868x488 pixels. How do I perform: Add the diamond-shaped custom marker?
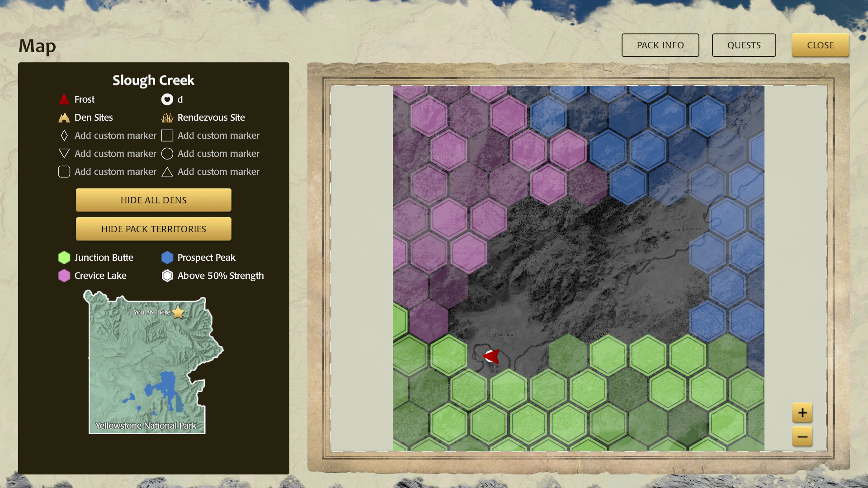pyautogui.click(x=64, y=136)
